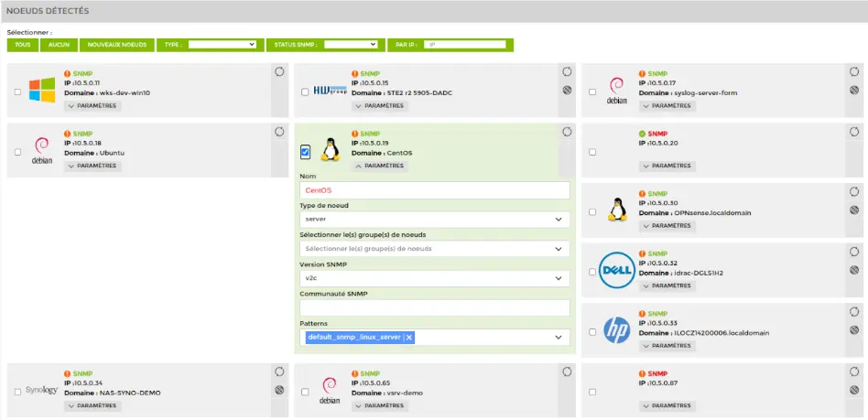Click the NOUVEAUX NOEUDS button
The width and height of the screenshot is (868, 420).
(x=116, y=44)
